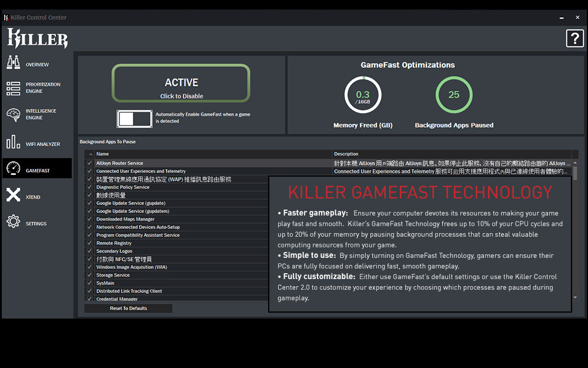
Task: Select the Intelligence Engine brain icon
Action: pyautogui.click(x=13, y=115)
